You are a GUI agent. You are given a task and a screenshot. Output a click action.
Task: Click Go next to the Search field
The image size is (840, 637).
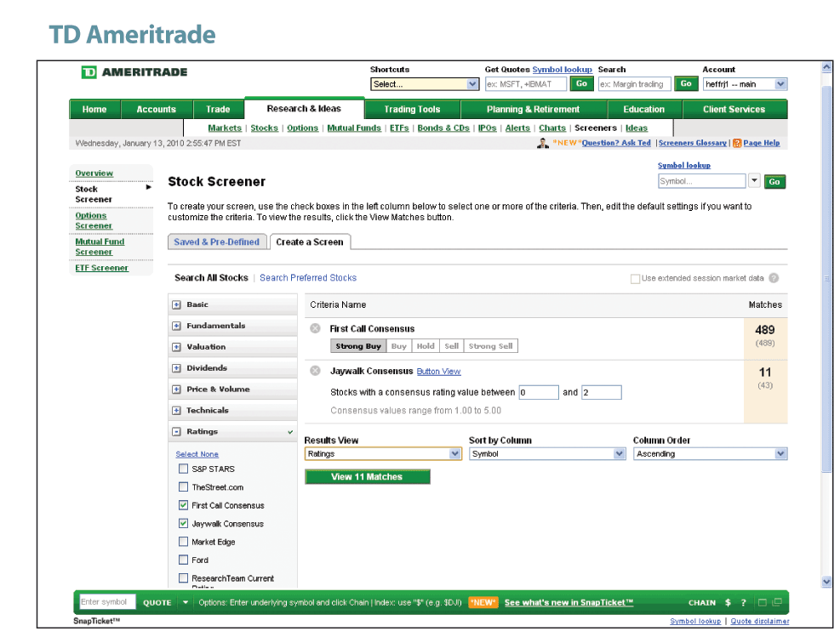686,83
